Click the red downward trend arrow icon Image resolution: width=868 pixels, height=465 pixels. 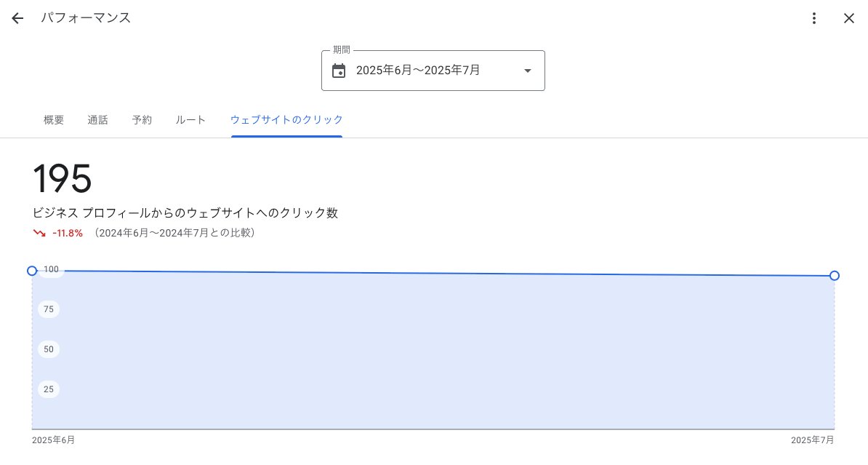pyautogui.click(x=39, y=234)
